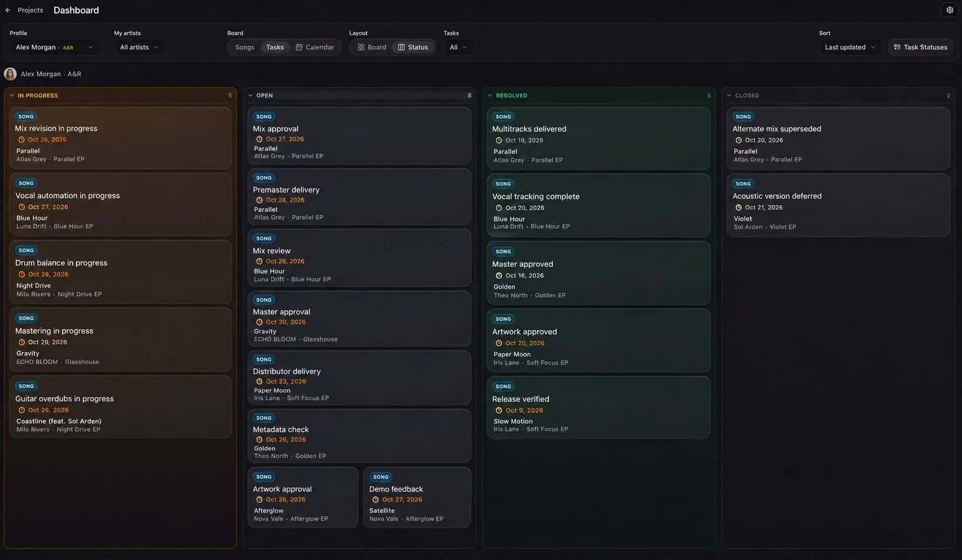962x560 pixels.
Task: Collapse the RESOLVED column
Action: point(490,95)
